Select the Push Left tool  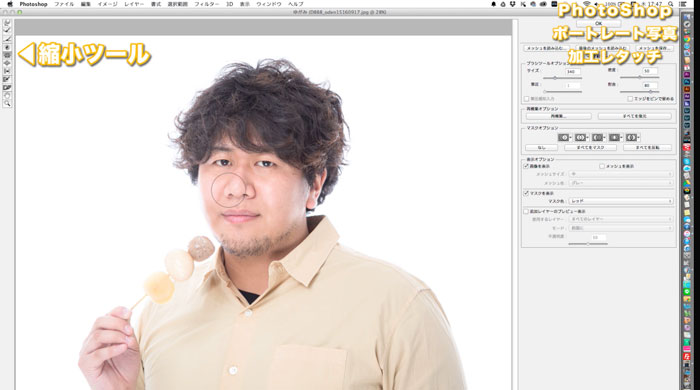point(7,71)
